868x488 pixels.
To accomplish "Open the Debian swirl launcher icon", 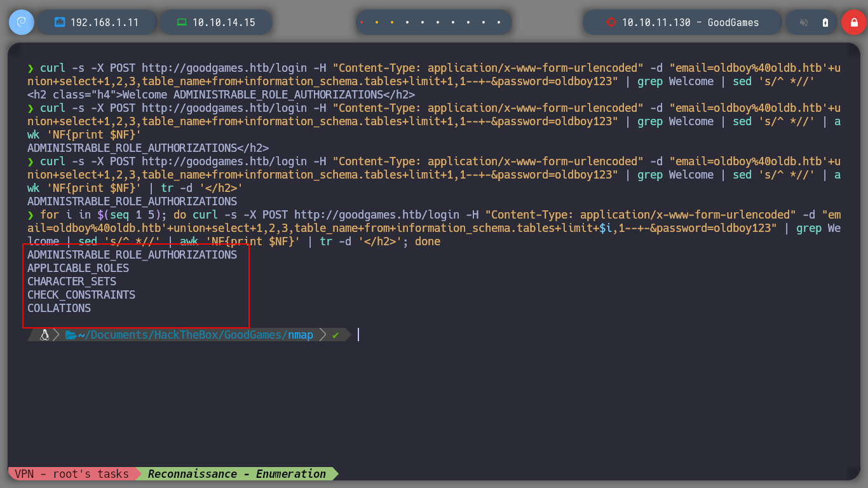I will [x=21, y=22].
